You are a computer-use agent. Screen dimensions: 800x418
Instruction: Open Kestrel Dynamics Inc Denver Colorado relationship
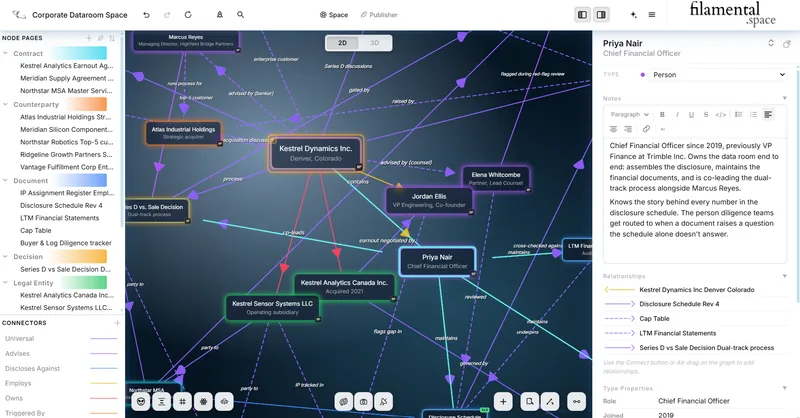pyautogui.click(x=696, y=289)
